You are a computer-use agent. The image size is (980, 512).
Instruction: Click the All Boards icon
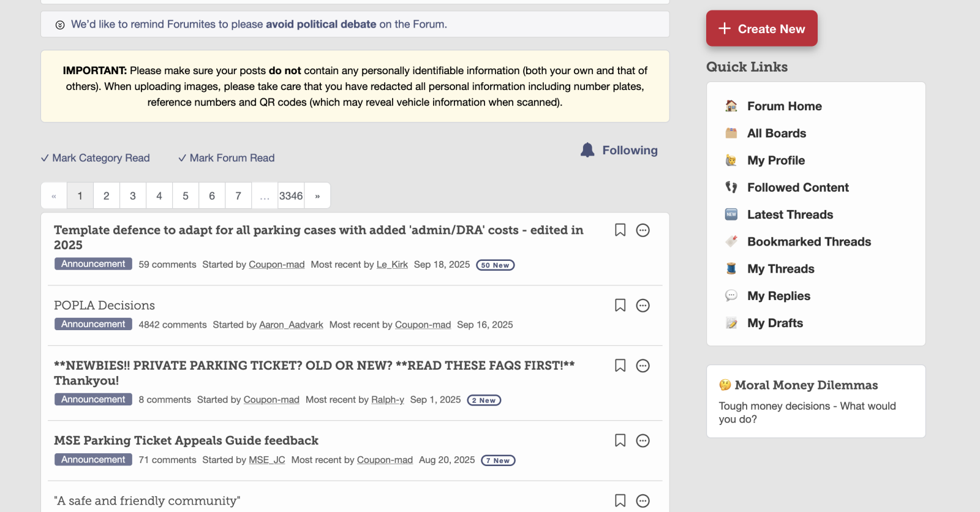731,134
